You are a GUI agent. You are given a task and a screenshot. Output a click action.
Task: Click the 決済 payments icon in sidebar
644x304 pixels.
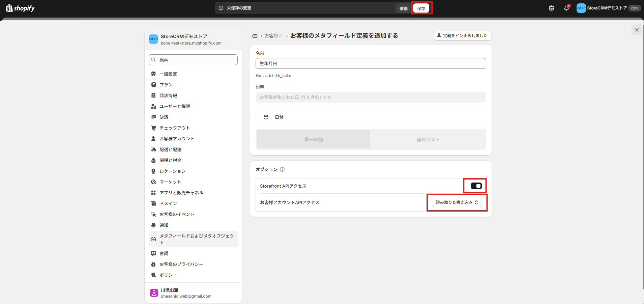pos(153,117)
